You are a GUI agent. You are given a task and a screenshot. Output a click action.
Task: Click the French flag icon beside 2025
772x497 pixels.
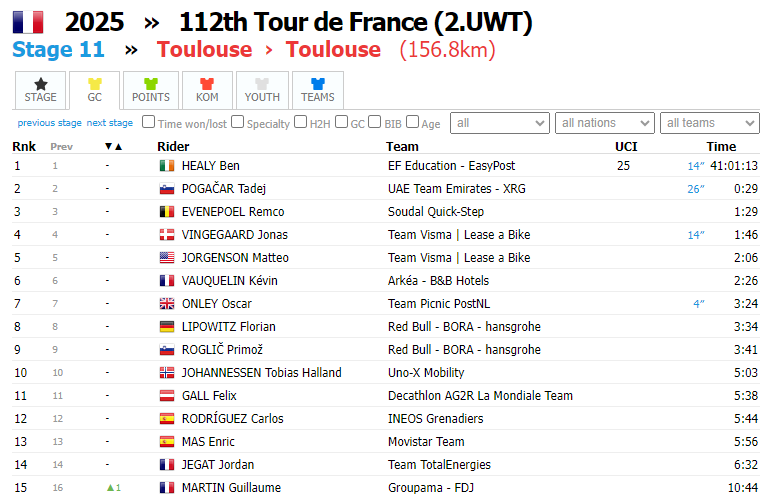pyautogui.click(x=28, y=21)
